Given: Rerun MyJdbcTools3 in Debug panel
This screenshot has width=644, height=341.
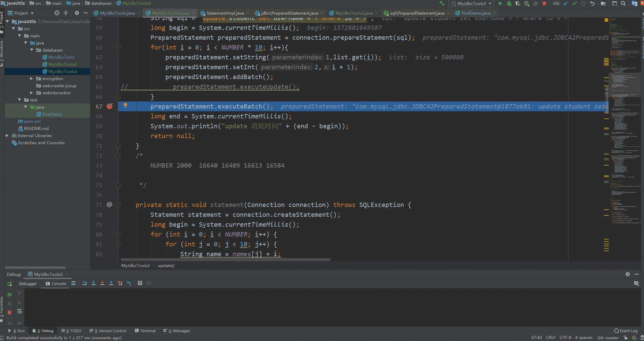Looking at the screenshot, I should click(9, 284).
